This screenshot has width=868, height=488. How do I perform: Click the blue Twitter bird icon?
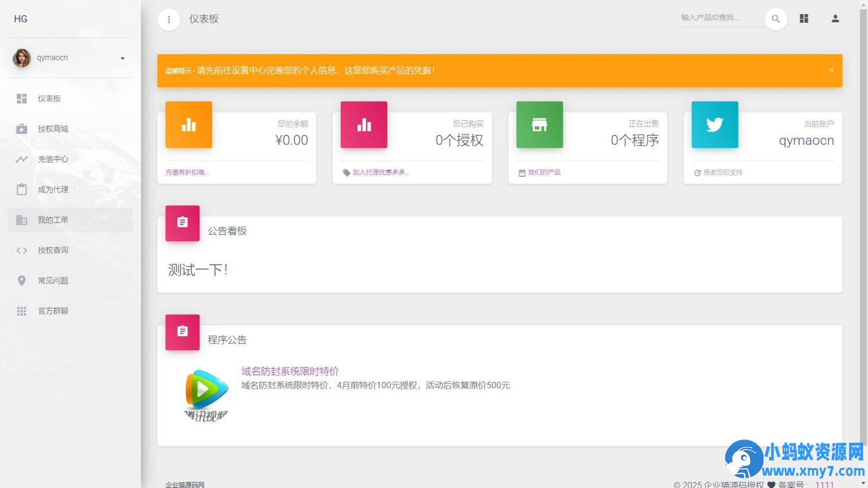pyautogui.click(x=715, y=125)
